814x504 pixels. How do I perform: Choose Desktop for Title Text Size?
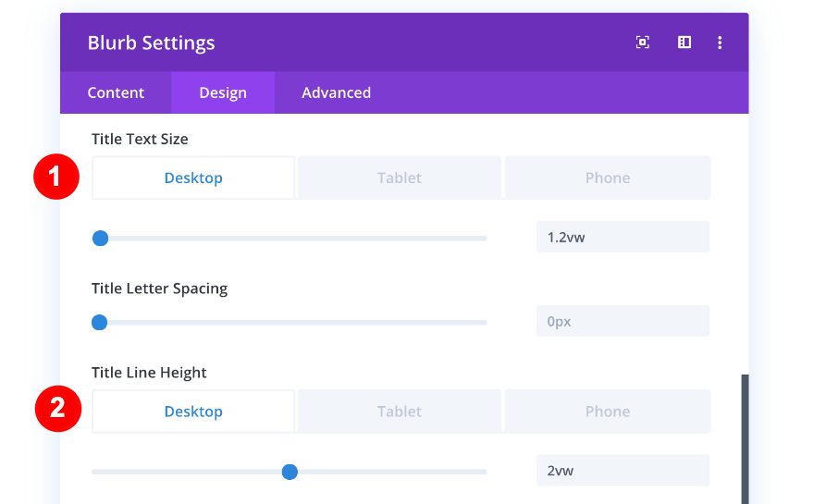[x=193, y=178]
